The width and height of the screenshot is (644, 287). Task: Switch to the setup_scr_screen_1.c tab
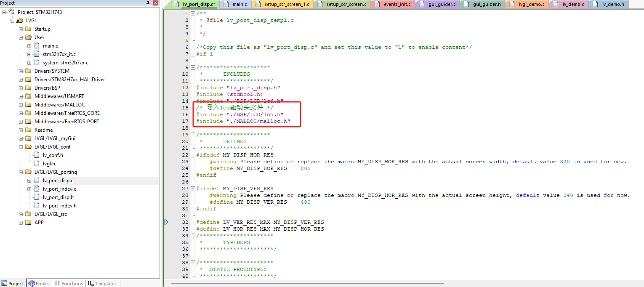click(282, 4)
